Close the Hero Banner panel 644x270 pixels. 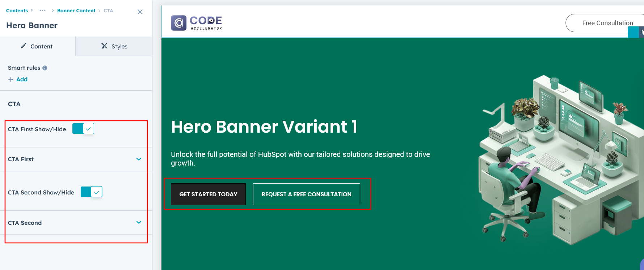coord(140,12)
